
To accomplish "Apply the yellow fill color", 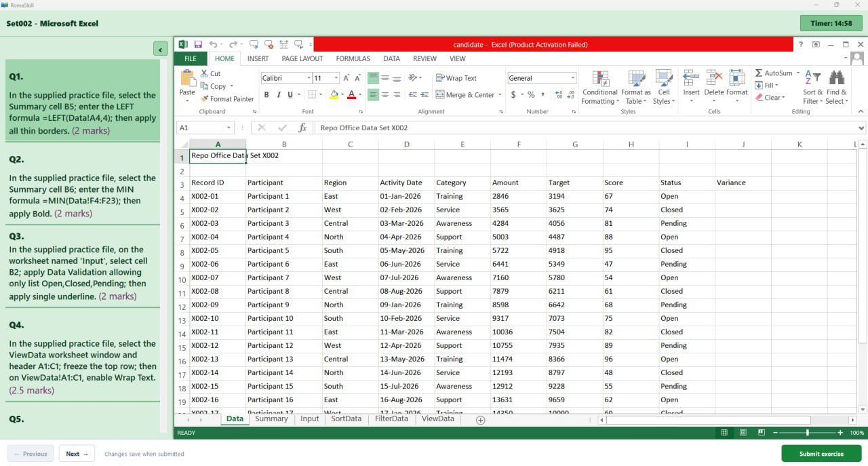I will pos(334,95).
